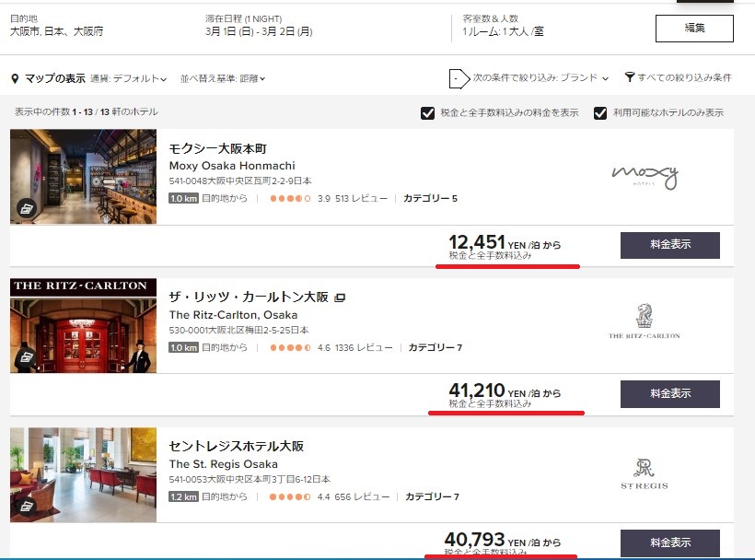Uncheck 利用可能なホテルのみ表示 checkbox
Viewport: 755px width, 560px height.
600,113
